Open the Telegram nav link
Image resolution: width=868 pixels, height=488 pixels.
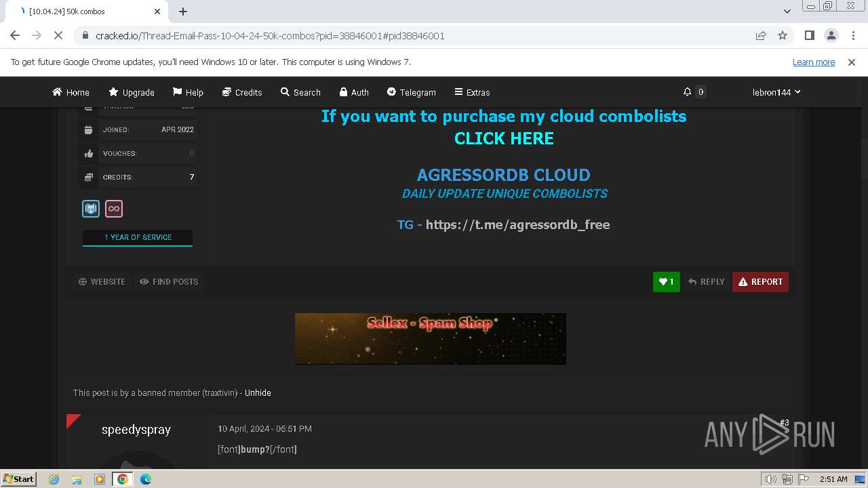411,92
